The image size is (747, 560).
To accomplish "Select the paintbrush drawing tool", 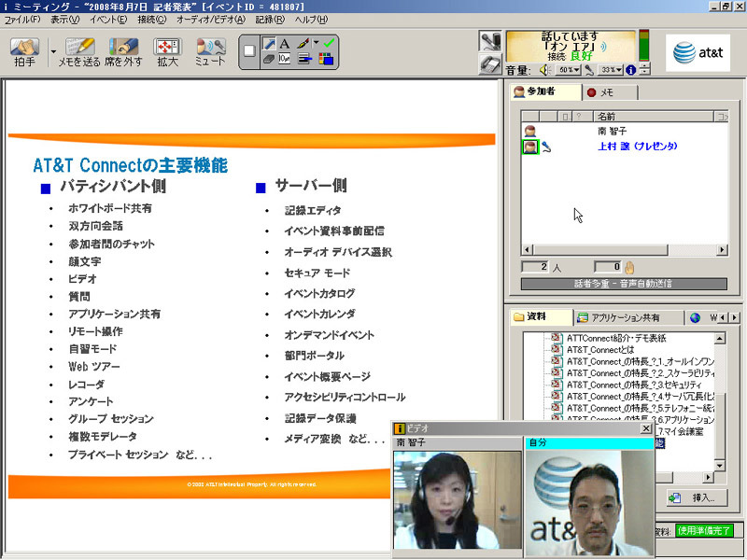I will click(303, 44).
